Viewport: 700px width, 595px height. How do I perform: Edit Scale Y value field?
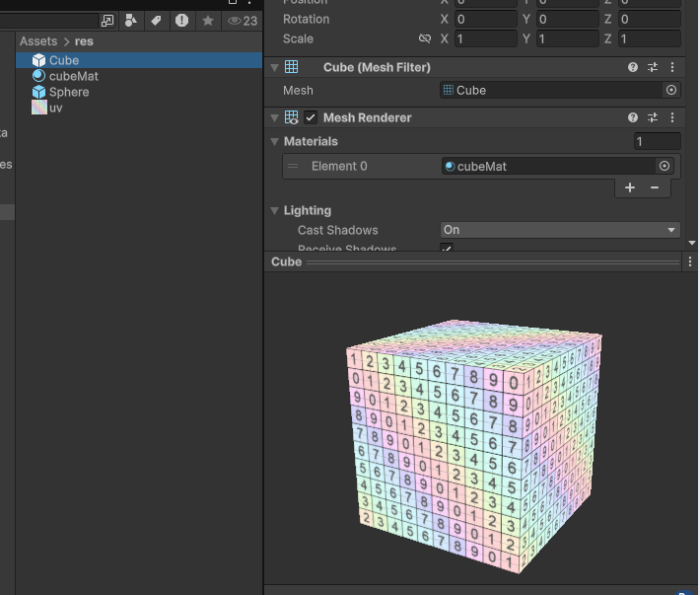tap(568, 38)
